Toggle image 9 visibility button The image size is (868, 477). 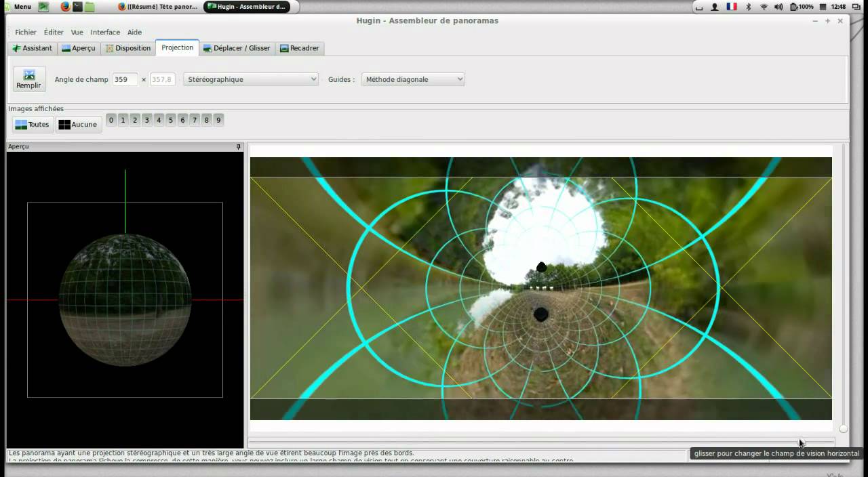tap(218, 120)
